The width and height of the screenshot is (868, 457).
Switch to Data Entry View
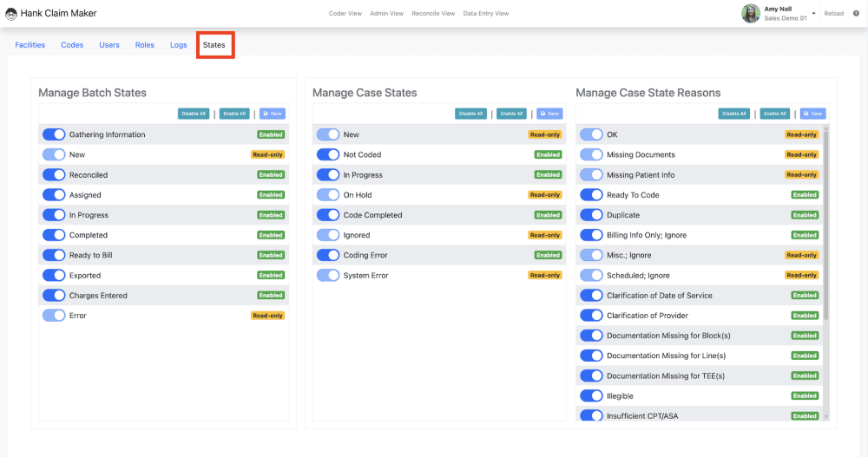pyautogui.click(x=485, y=13)
